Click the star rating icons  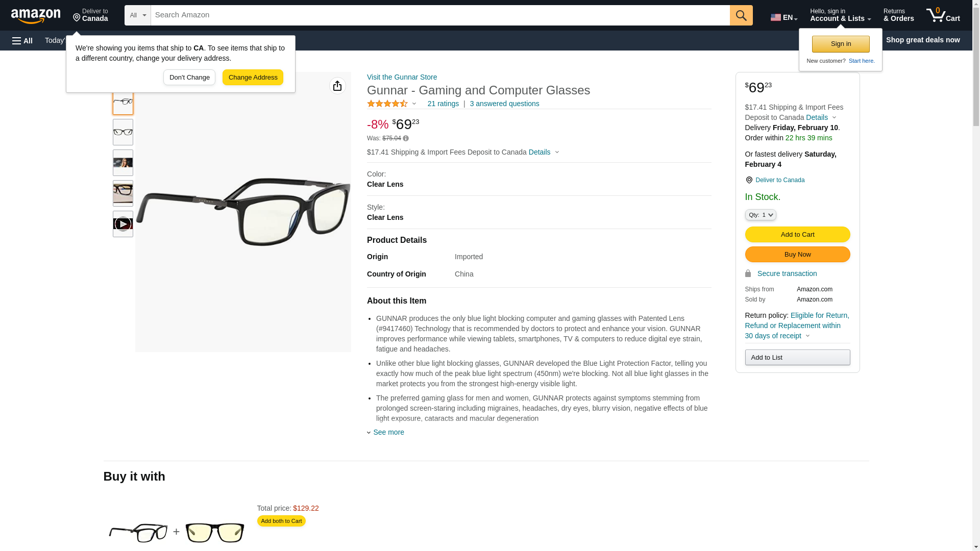tap(387, 104)
